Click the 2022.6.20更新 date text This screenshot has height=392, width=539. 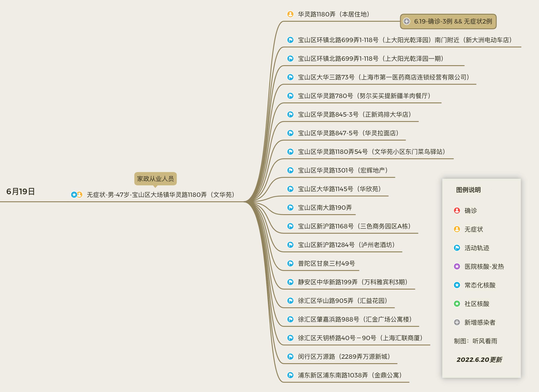(479, 360)
